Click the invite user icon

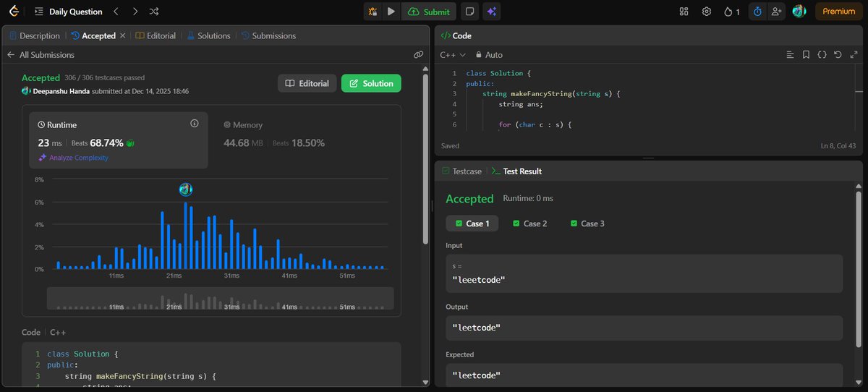point(777,12)
